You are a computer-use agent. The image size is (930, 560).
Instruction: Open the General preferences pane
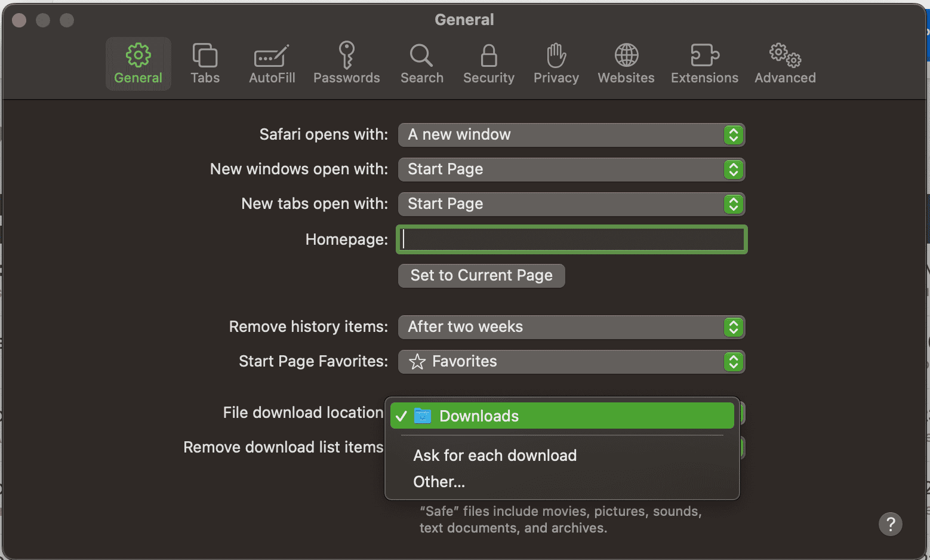pyautogui.click(x=138, y=64)
